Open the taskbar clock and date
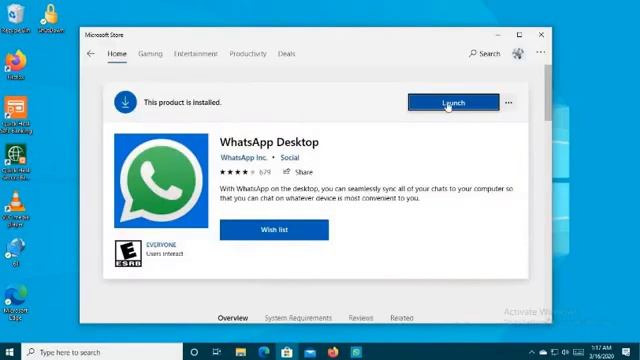Image resolution: width=640 pixels, height=360 pixels. [x=601, y=352]
